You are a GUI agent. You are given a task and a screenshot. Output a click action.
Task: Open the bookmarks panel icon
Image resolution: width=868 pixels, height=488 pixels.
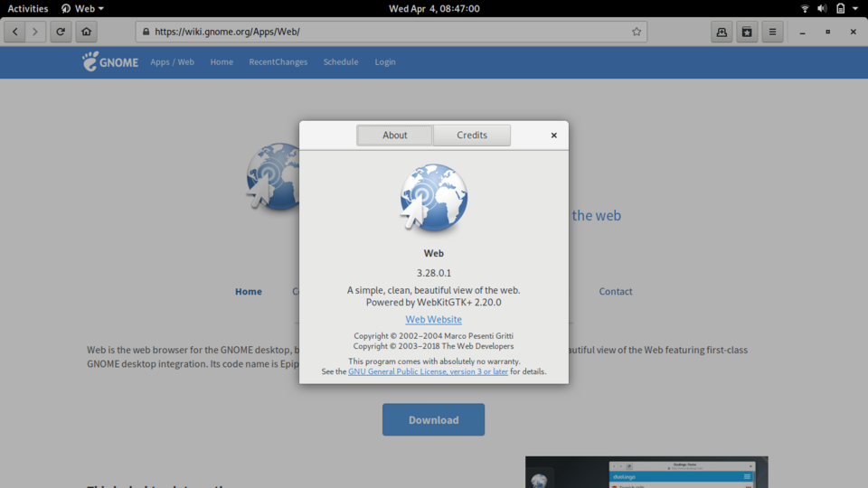point(747,33)
